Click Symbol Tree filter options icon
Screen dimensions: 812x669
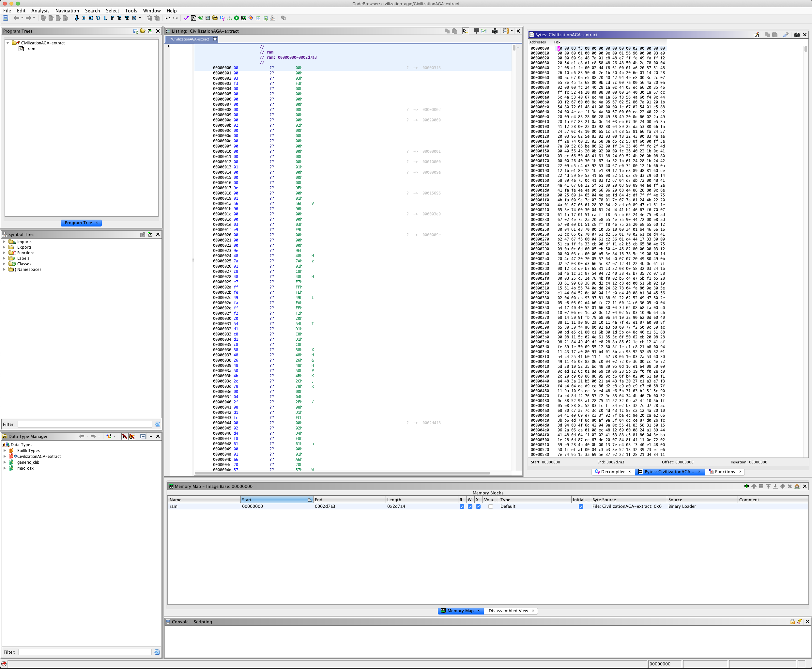coord(158,424)
